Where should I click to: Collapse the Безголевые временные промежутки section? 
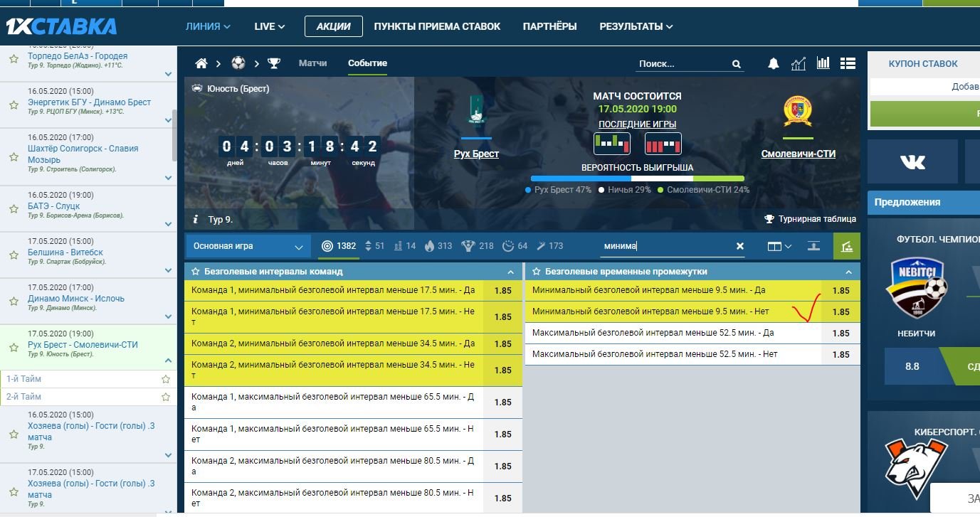pyautogui.click(x=848, y=272)
